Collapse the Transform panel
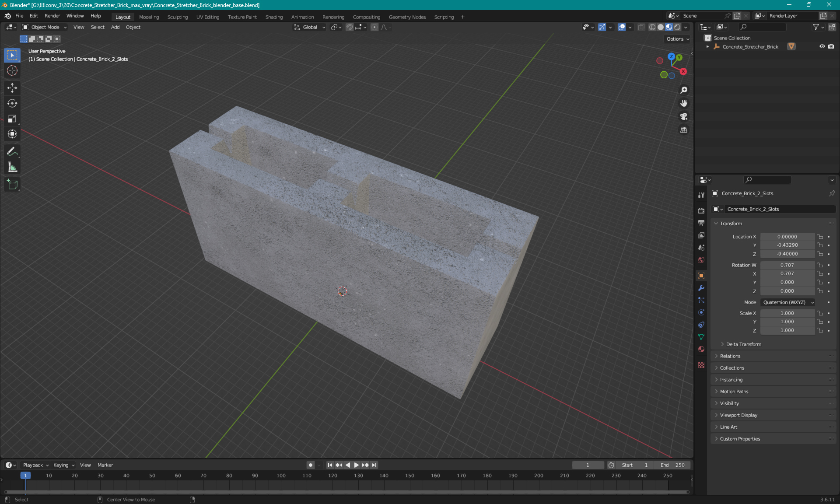 tap(773, 224)
